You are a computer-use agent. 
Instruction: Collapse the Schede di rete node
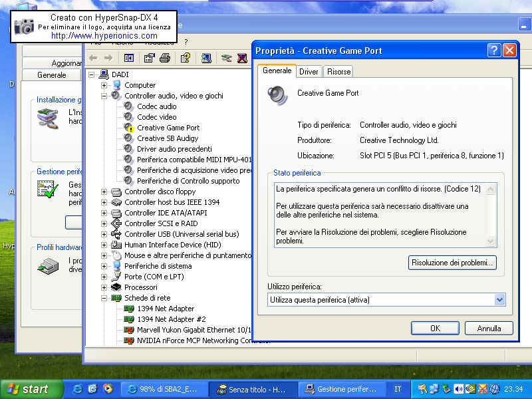[x=104, y=298]
